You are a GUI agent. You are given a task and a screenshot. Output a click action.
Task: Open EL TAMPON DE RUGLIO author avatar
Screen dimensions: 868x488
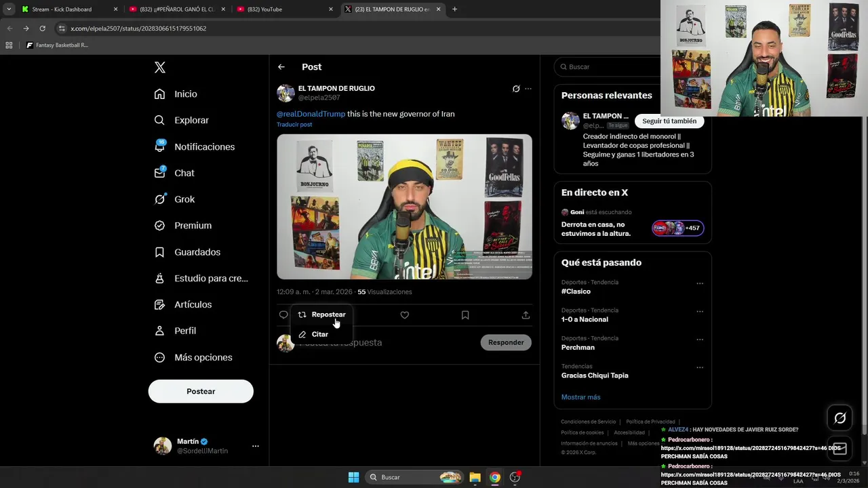click(285, 93)
